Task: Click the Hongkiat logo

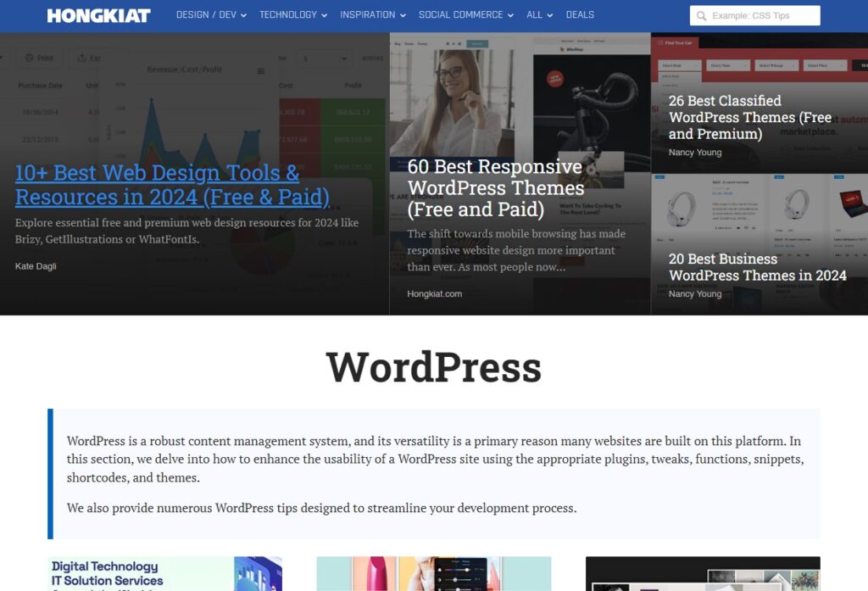Action: (x=98, y=15)
